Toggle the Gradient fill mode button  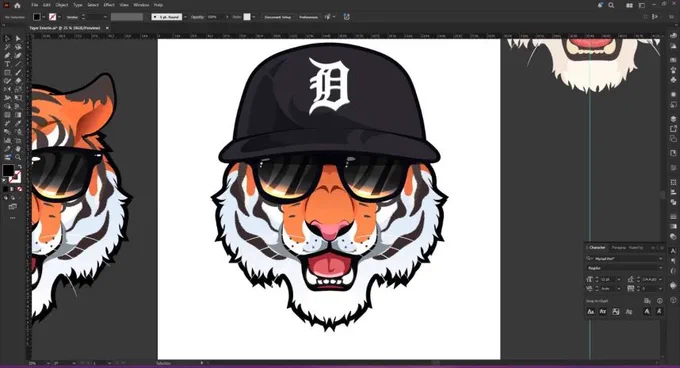click(x=13, y=189)
